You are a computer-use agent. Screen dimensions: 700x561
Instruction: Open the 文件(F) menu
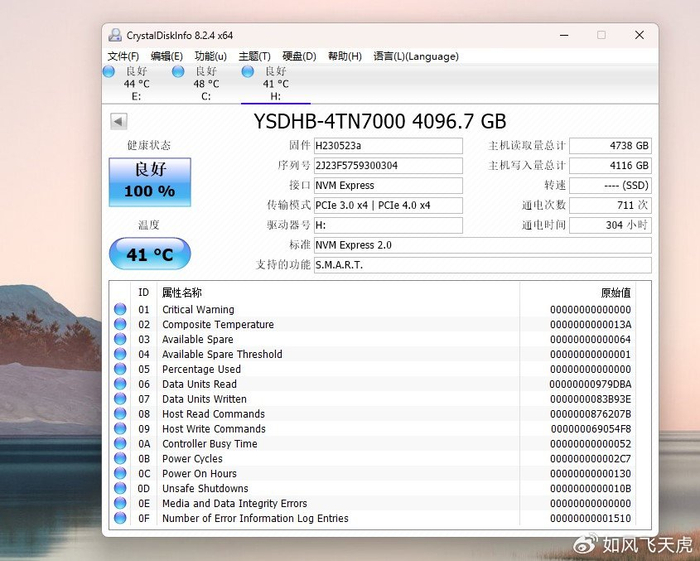pyautogui.click(x=124, y=56)
